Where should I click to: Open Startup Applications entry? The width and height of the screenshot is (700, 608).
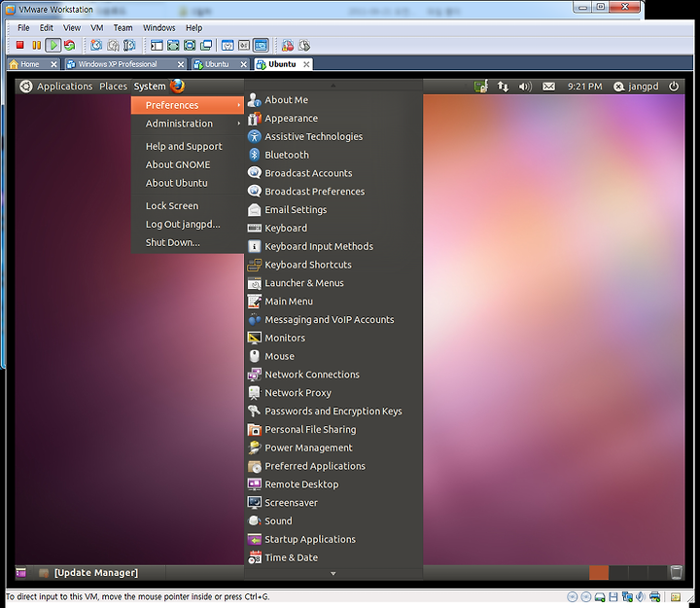pos(333,540)
